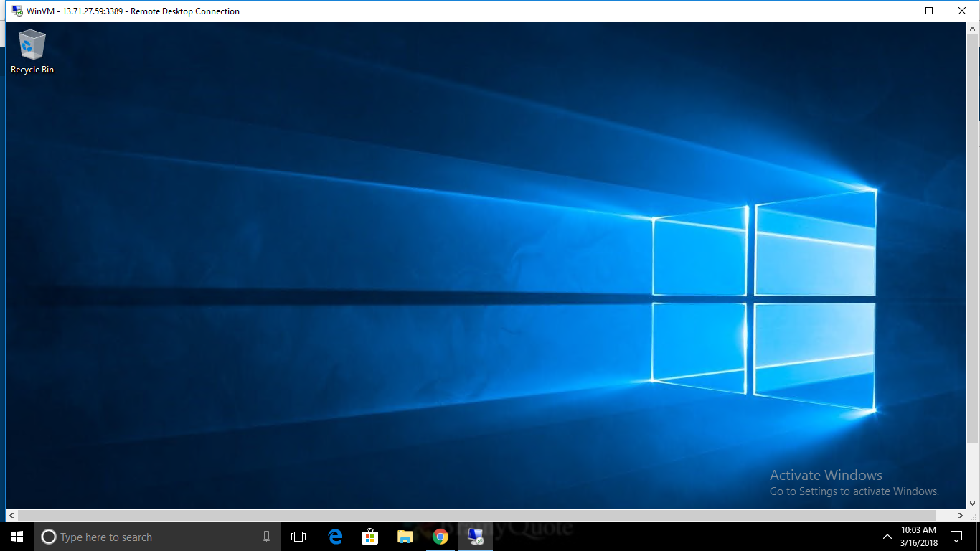The width and height of the screenshot is (980, 551).
Task: Maximize the Remote Desktop Connection window
Action: click(x=930, y=11)
